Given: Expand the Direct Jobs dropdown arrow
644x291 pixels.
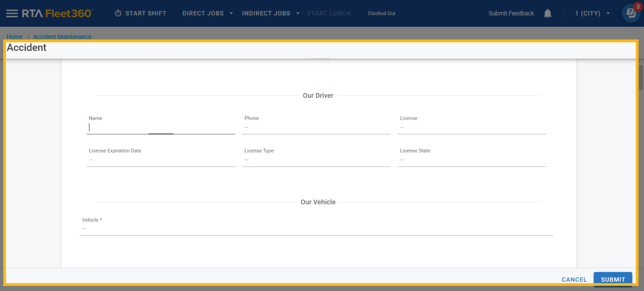Looking at the screenshot, I should [x=231, y=13].
